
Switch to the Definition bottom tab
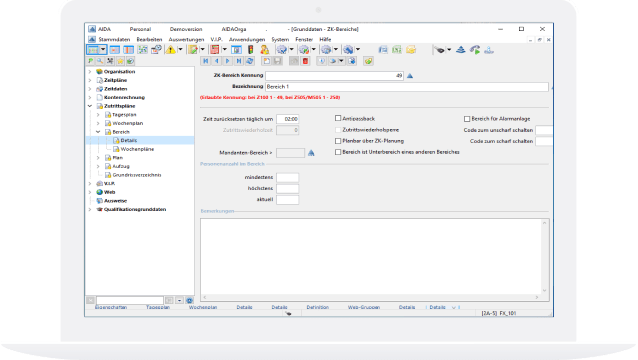[317, 307]
